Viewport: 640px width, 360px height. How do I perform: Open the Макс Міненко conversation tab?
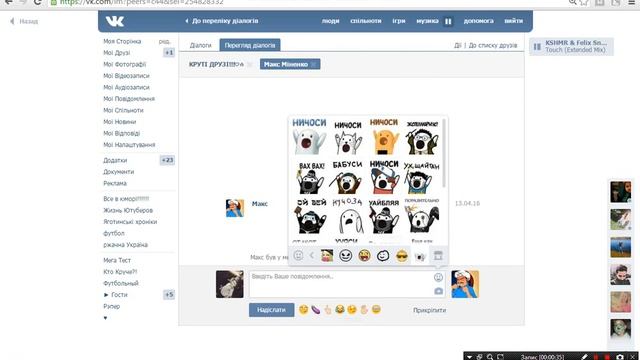(x=286, y=64)
